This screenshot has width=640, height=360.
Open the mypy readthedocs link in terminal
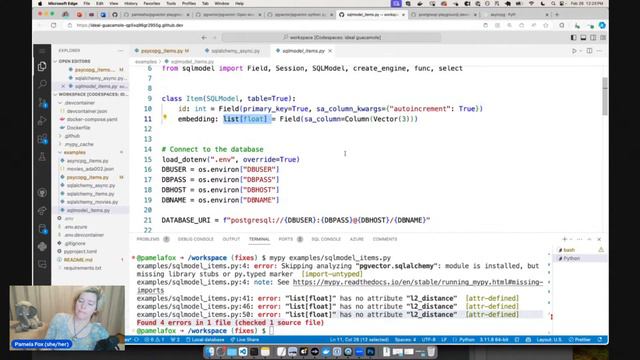[x=418, y=282]
